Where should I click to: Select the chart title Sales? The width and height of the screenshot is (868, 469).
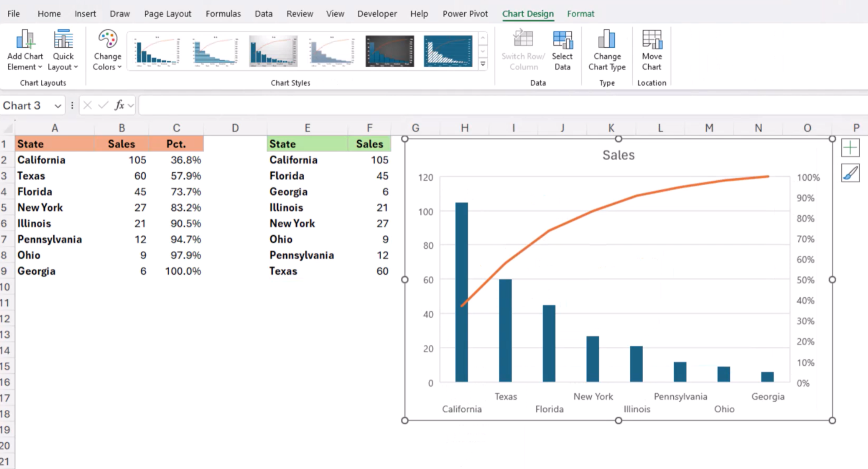[618, 155]
